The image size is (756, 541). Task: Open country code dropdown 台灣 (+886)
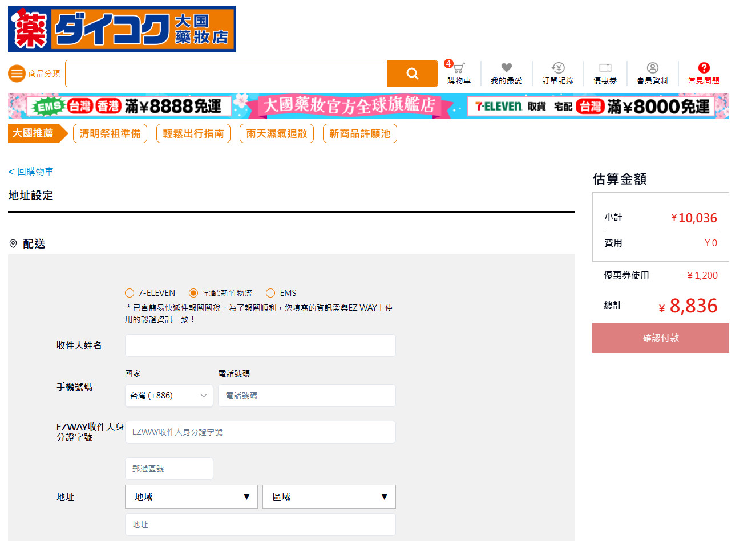tap(169, 396)
